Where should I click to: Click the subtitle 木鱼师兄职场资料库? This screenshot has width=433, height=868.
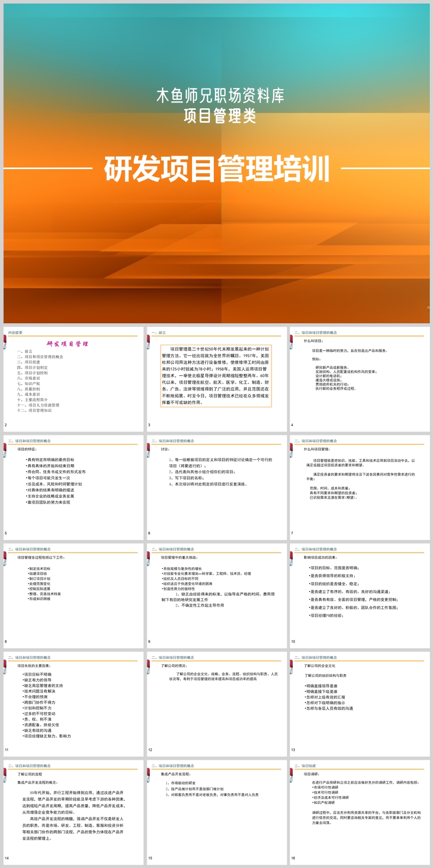(x=220, y=95)
